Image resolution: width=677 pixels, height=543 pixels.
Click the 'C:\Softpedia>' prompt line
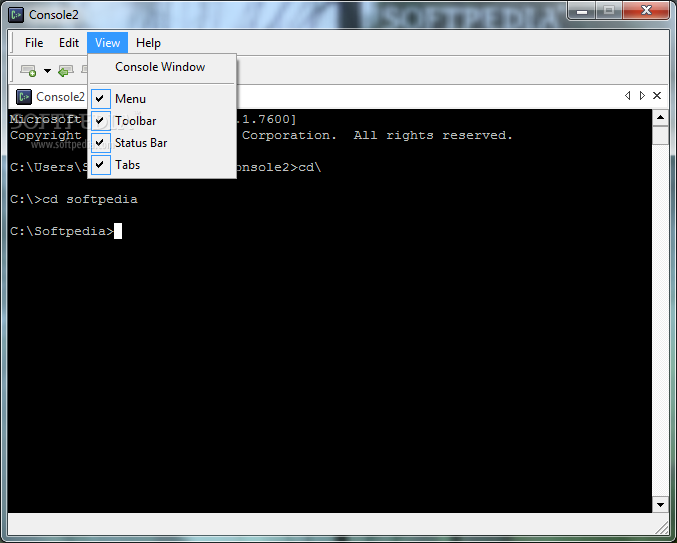[x=66, y=231]
